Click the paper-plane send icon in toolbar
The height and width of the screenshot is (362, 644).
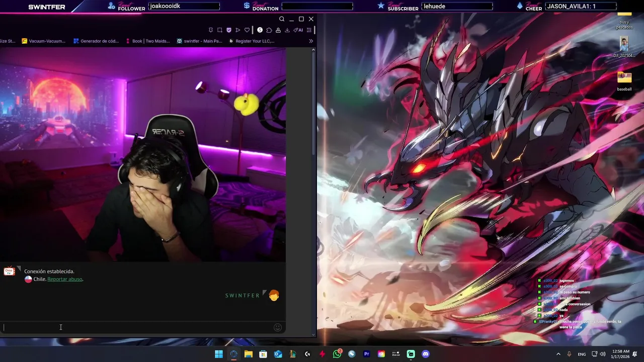click(238, 30)
